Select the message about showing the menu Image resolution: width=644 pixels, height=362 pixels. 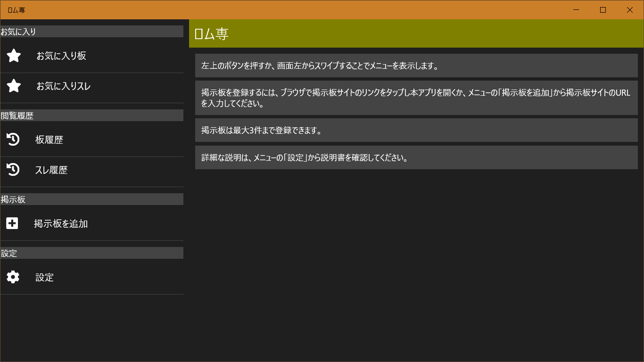coord(416,66)
